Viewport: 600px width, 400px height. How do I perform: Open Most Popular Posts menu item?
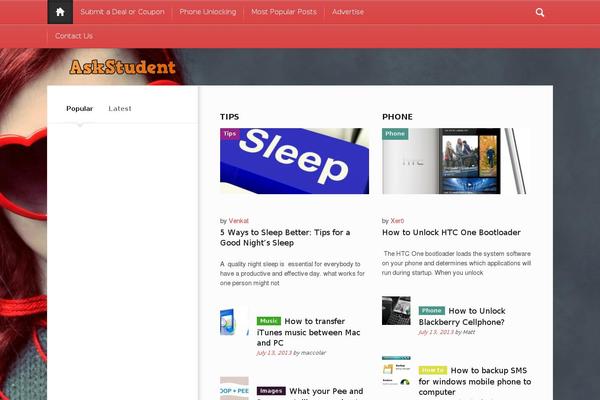pos(284,12)
